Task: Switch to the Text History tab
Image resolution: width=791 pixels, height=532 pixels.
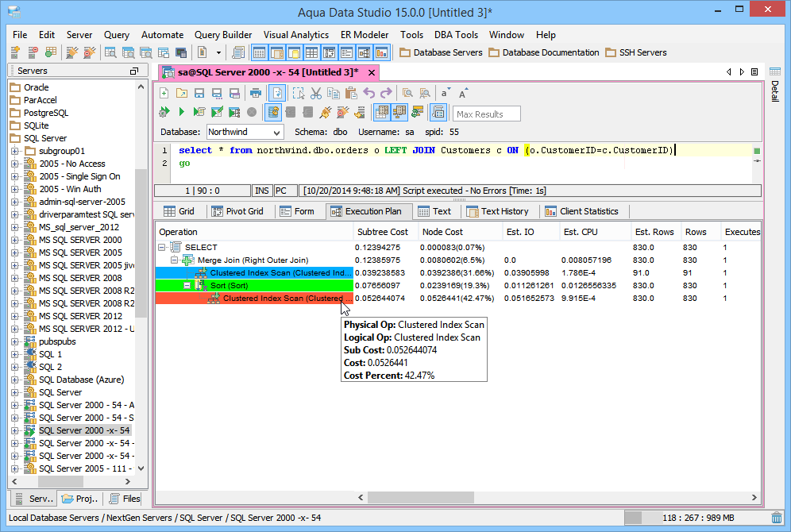Action: pyautogui.click(x=497, y=211)
